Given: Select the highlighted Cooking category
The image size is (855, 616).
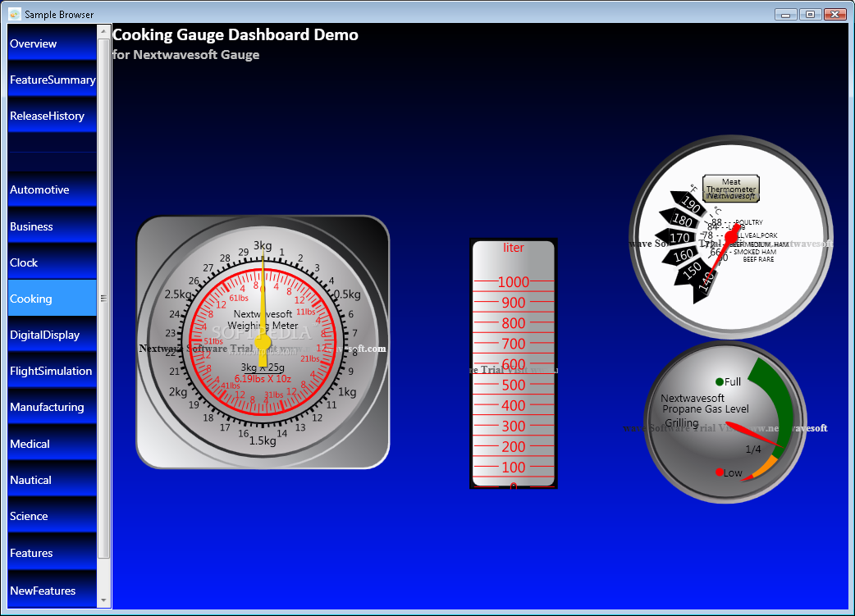Looking at the screenshot, I should [x=53, y=299].
